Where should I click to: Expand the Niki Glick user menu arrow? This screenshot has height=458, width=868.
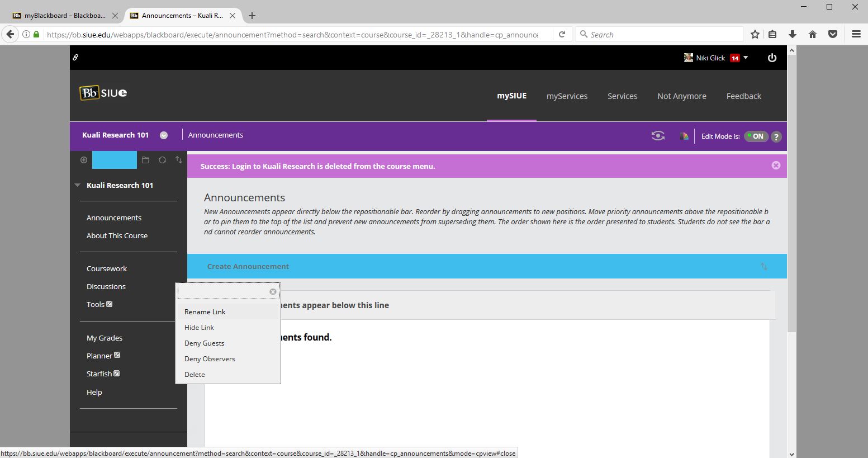coord(746,58)
